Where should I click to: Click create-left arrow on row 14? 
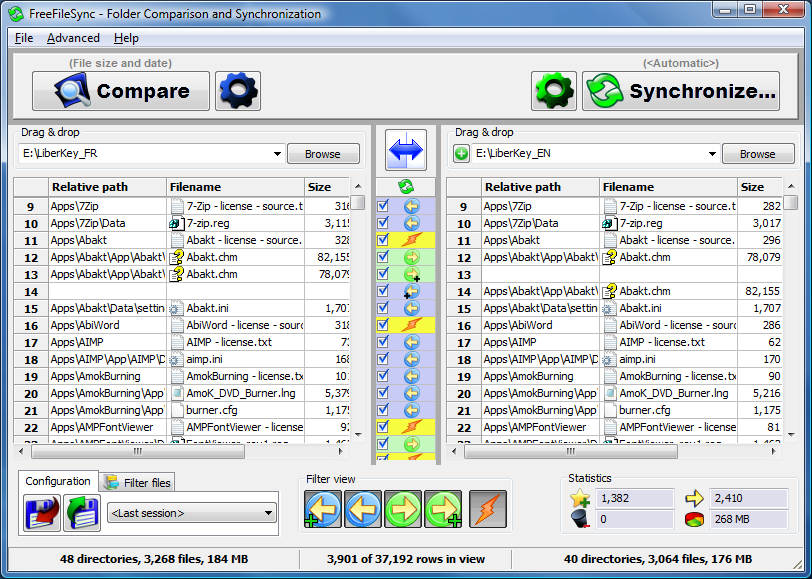pyautogui.click(x=412, y=291)
